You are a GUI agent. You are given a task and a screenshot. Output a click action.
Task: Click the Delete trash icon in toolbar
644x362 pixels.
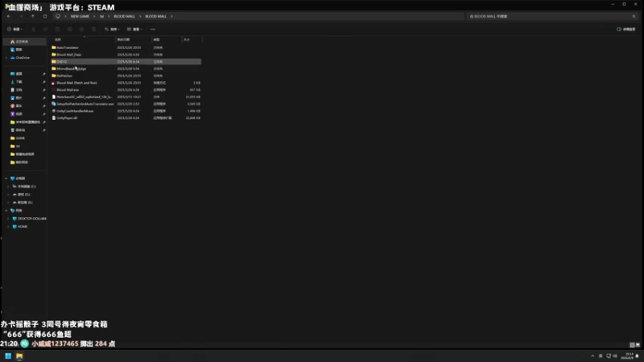pyautogui.click(x=93, y=29)
